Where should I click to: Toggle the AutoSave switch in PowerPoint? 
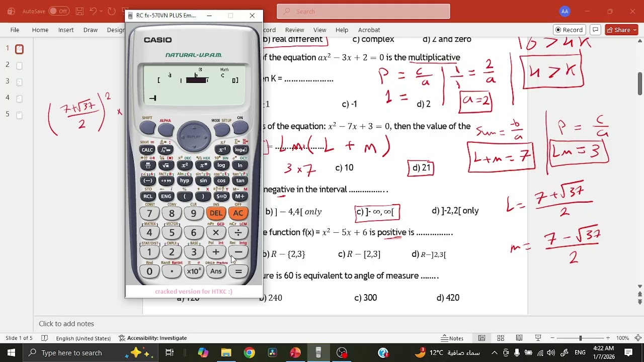tap(59, 11)
